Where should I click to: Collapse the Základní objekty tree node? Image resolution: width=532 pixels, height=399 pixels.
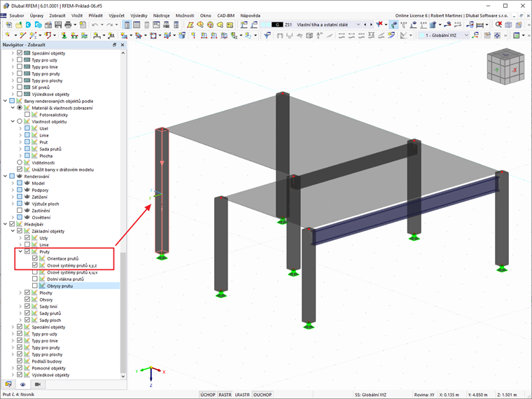pyautogui.click(x=13, y=231)
